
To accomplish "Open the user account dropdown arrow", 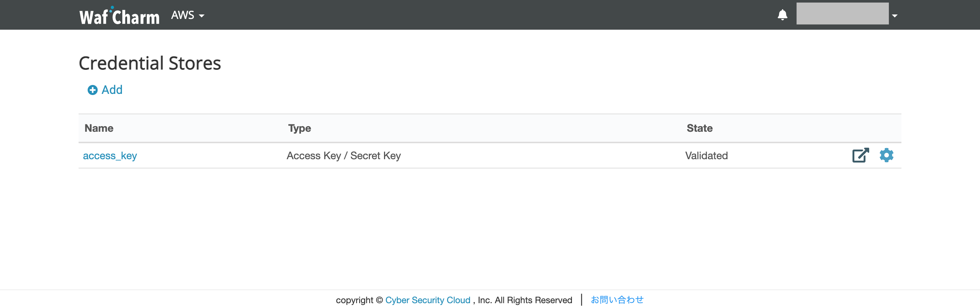I will 895,16.
